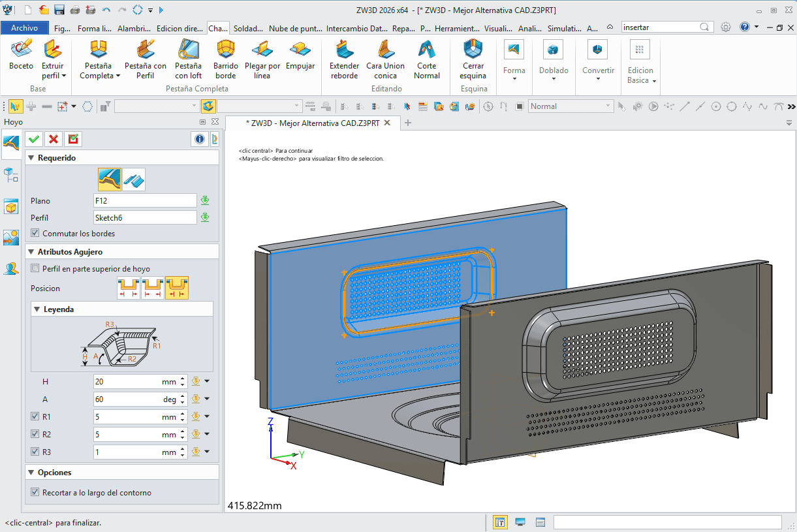Click the Undo arrow in the quick access toolbar
Viewport: 797px width, 532px height.
(106, 10)
